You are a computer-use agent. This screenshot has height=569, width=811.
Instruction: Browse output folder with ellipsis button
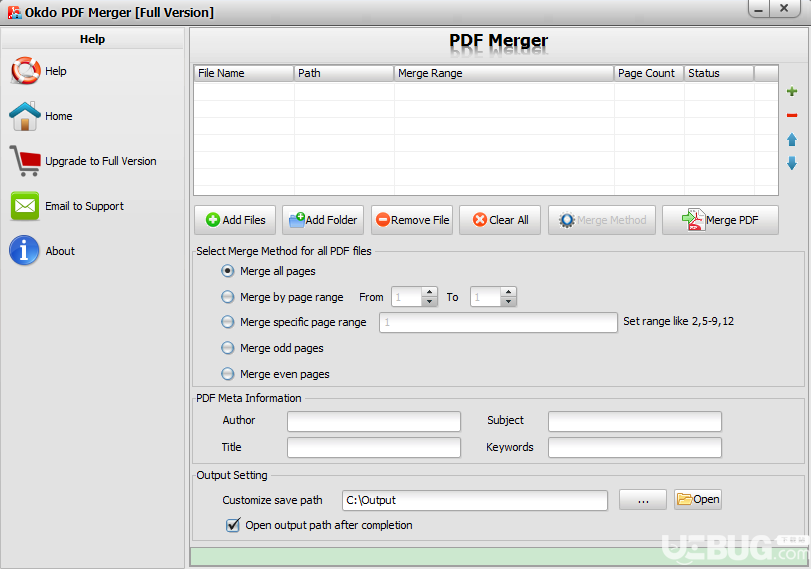click(x=643, y=500)
